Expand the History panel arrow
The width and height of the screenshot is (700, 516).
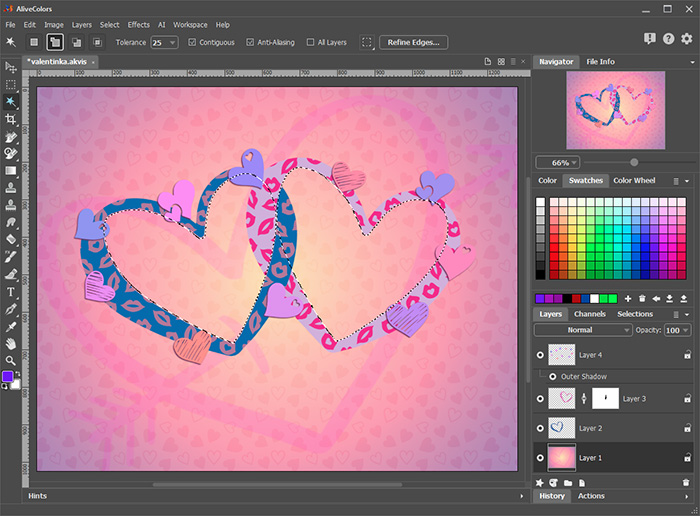(x=687, y=496)
